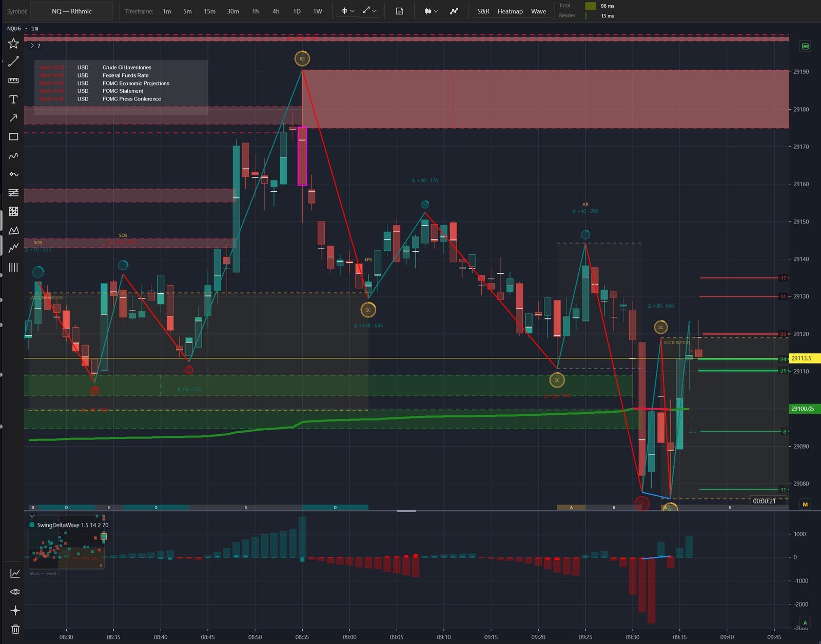821x644 pixels.
Task: Select the zigzag polyline tool
Action: pyautogui.click(x=13, y=248)
